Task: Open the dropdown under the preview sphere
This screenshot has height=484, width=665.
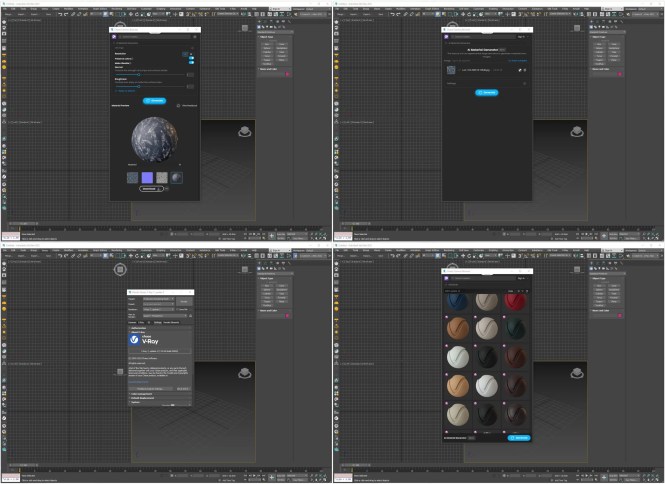Action: pos(154,165)
